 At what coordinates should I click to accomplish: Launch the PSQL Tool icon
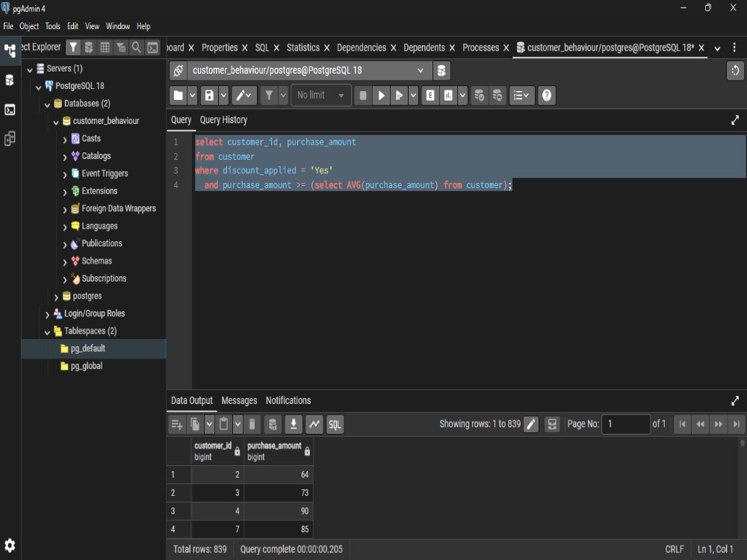(152, 47)
